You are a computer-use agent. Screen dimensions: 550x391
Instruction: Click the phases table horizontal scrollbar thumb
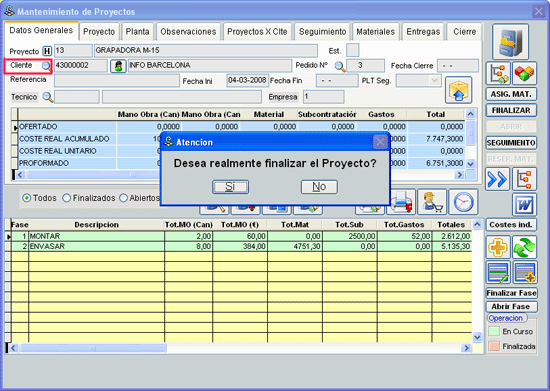pyautogui.click(x=93, y=348)
